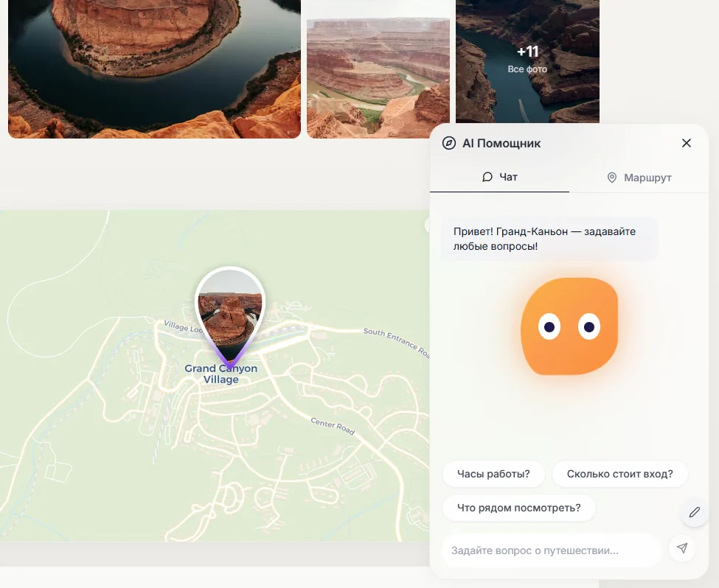
Task: Click the "Grand Canyon Village" map label
Action: (x=221, y=374)
